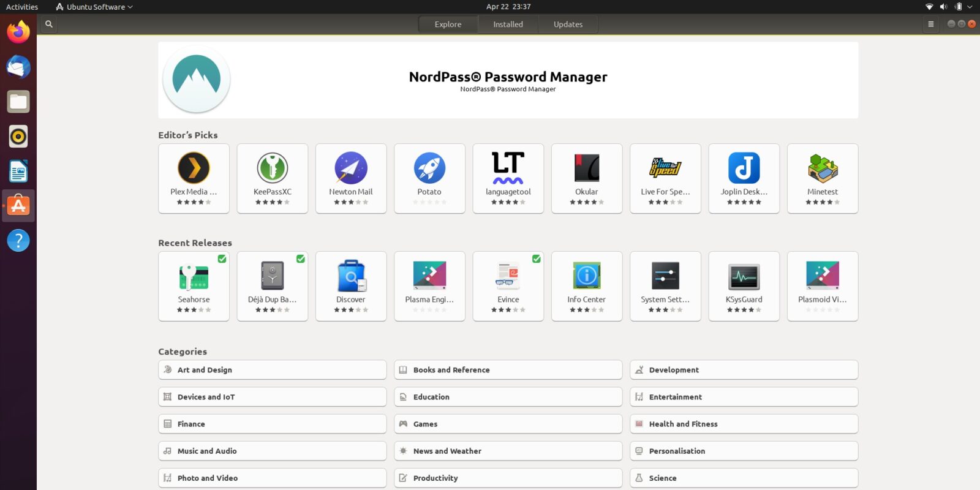Open the NordPass Password Manager banner
Image resolution: width=980 pixels, height=490 pixels.
(x=508, y=80)
